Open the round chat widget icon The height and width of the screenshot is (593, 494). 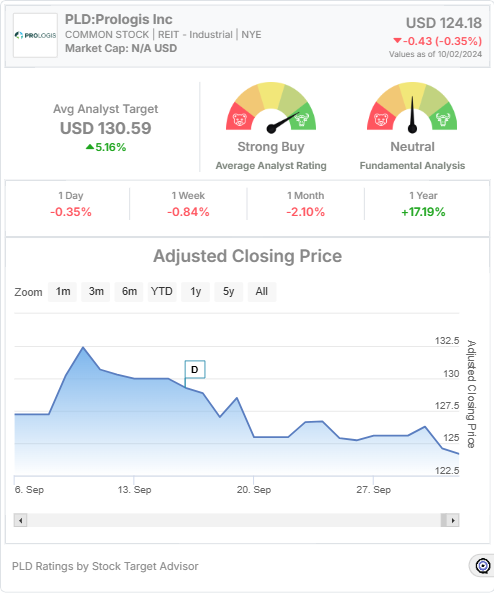click(x=483, y=566)
